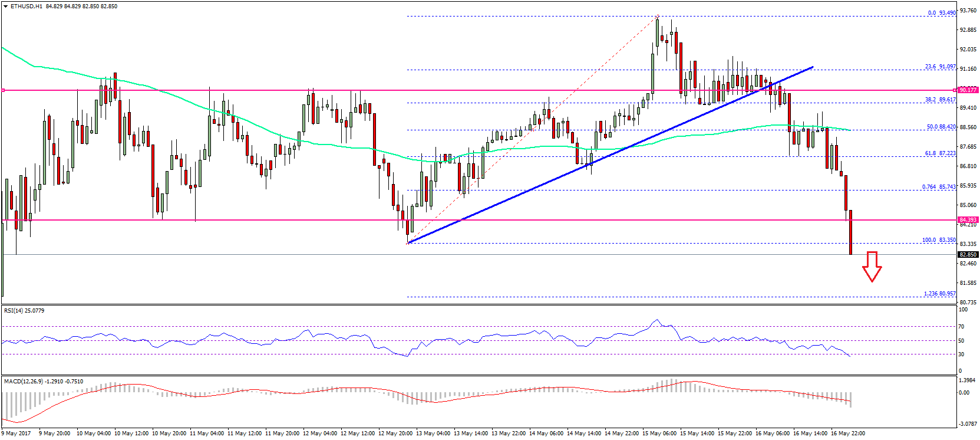Click the chart menu triangle beside ETHUSD,H1
The image size is (980, 440).
tap(6, 6)
